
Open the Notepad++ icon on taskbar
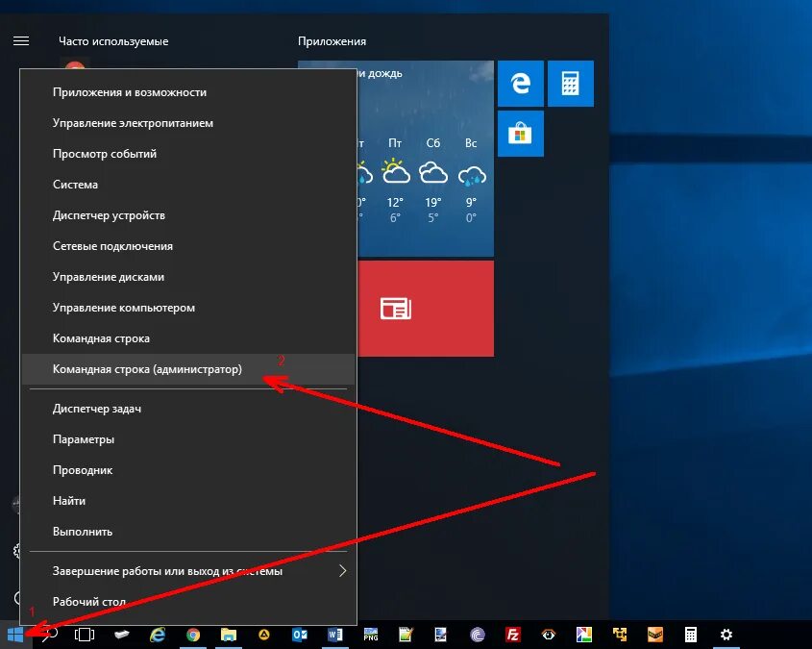(x=406, y=634)
